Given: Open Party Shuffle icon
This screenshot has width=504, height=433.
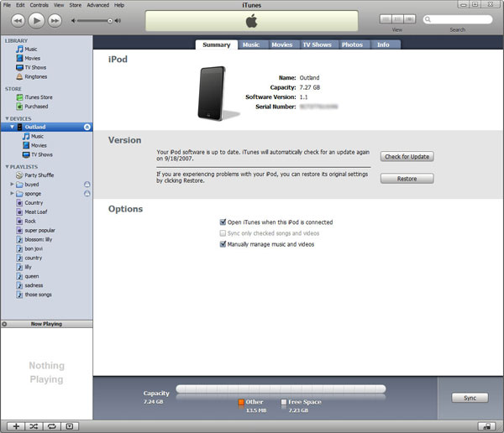Looking at the screenshot, I should click(19, 175).
